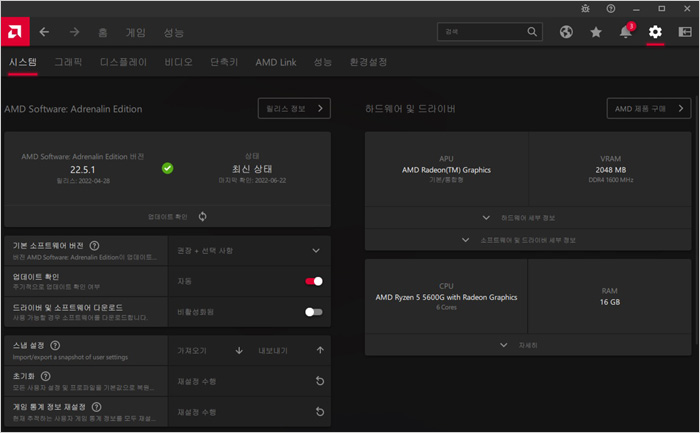This screenshot has height=433, width=700.
Task: Open help question mark in title bar
Action: pyautogui.click(x=611, y=8)
